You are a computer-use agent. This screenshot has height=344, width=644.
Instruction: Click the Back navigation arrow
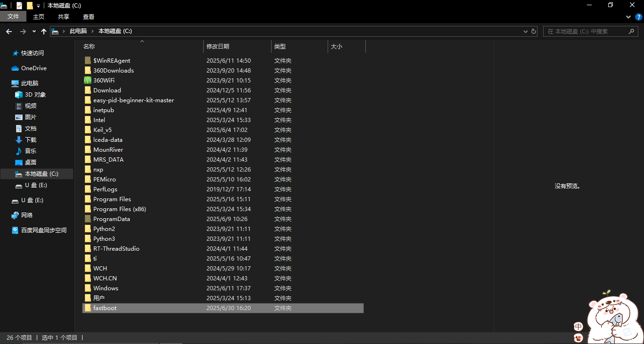click(x=9, y=31)
